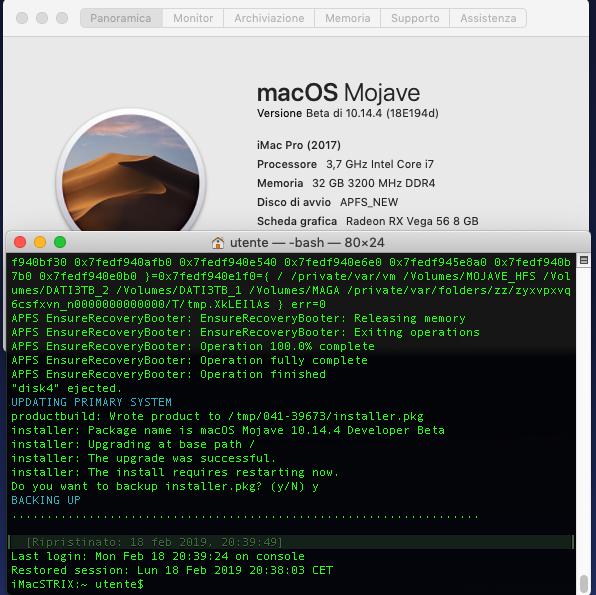
Task: Select the Memoria tab
Action: click(x=347, y=18)
